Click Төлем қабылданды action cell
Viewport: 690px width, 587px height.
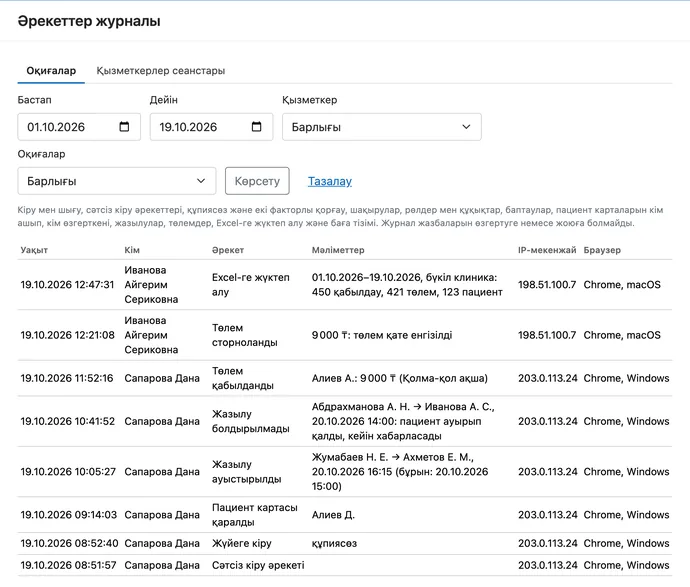tap(243, 378)
